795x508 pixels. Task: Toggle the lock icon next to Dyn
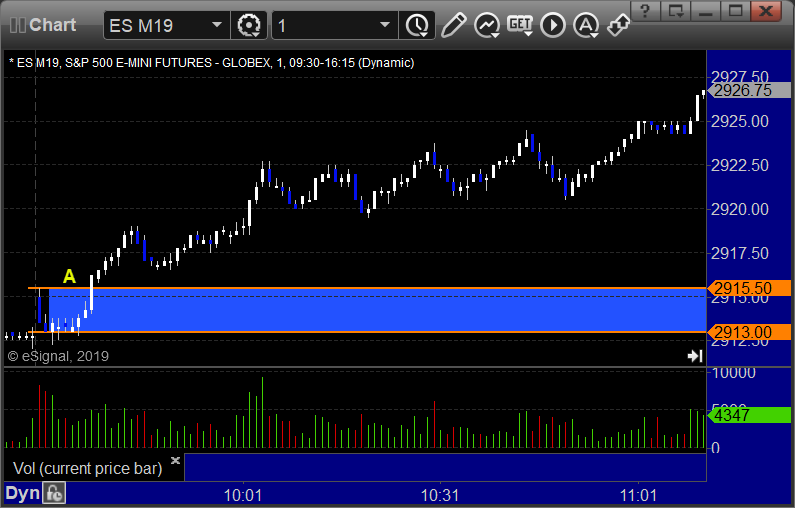click(x=55, y=493)
